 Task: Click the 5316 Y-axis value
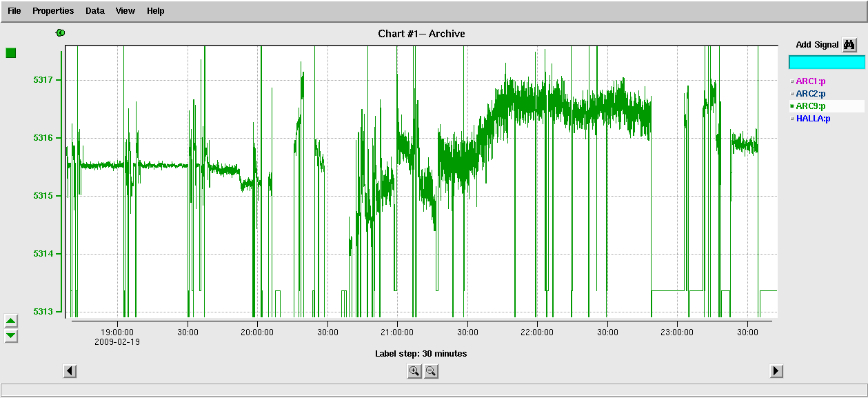tap(43, 138)
